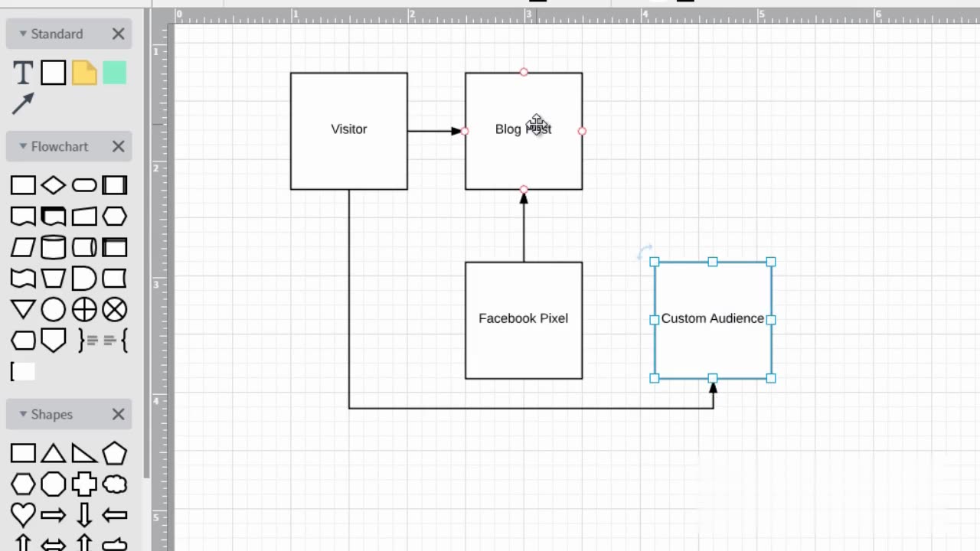Close the Flowchart shape library

[118, 146]
